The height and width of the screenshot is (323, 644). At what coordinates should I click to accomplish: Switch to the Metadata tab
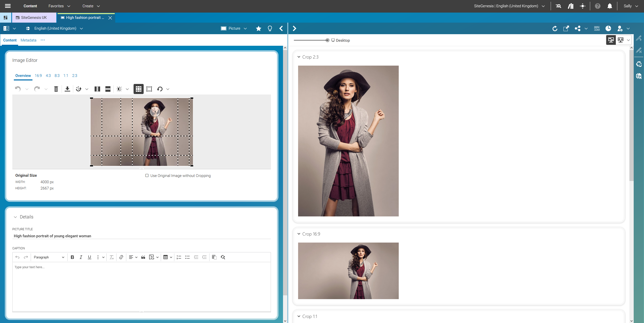28,40
